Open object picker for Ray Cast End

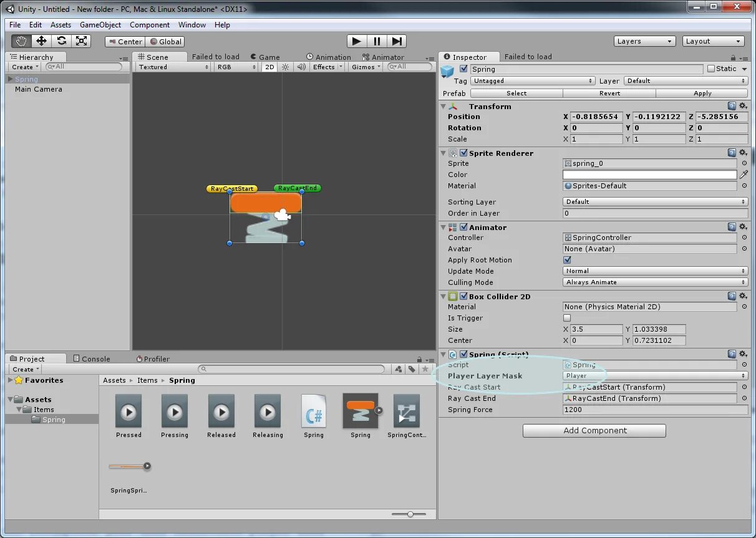[744, 398]
